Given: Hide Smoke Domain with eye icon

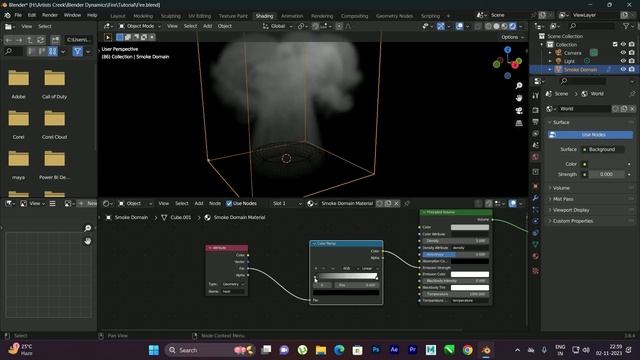Looking at the screenshot, I should click(x=623, y=69).
